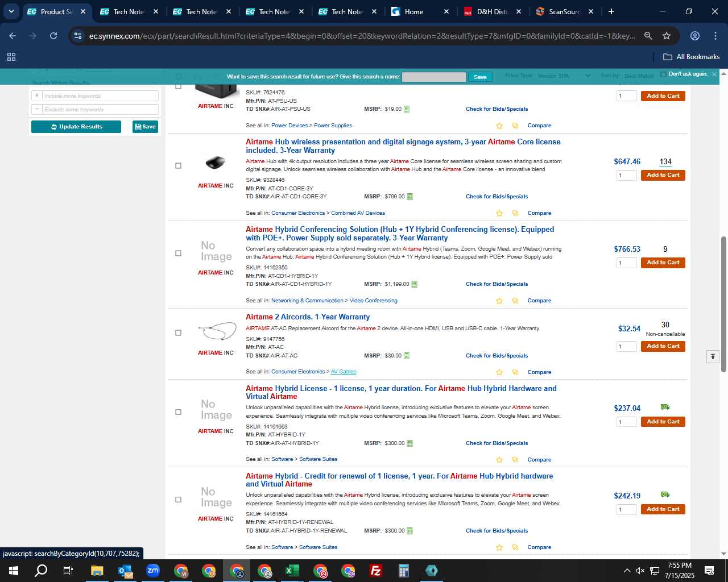
Task: Open Outlook from the taskbar
Action: pos(125,571)
